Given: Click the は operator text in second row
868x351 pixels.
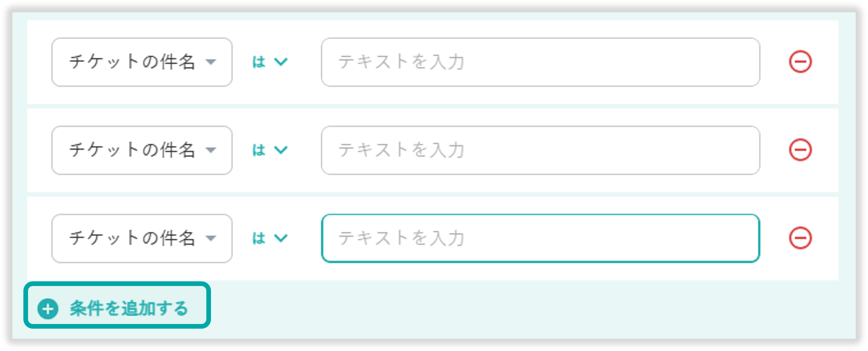Looking at the screenshot, I should pyautogui.click(x=259, y=150).
